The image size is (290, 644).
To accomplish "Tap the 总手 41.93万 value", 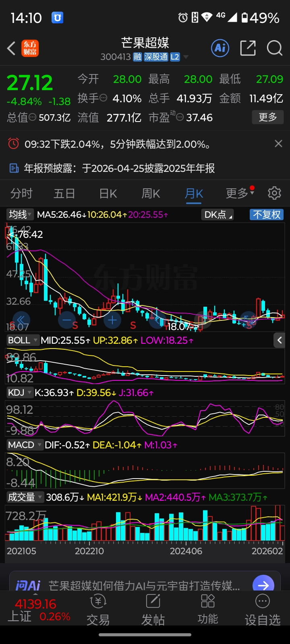I will pos(194,98).
